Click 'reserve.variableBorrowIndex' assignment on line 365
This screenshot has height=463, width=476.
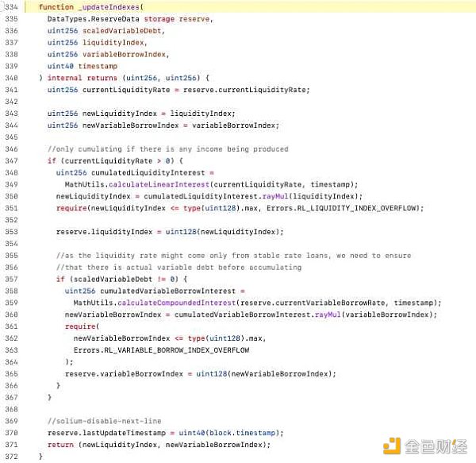tap(124, 374)
